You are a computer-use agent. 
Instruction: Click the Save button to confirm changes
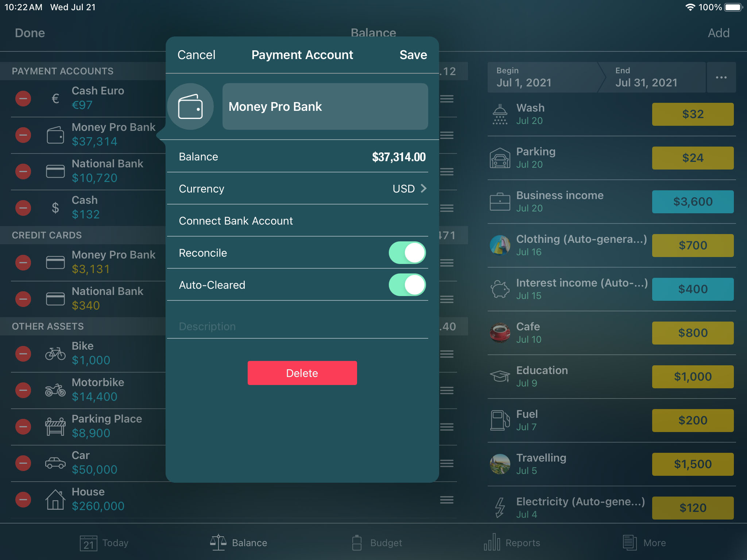414,55
